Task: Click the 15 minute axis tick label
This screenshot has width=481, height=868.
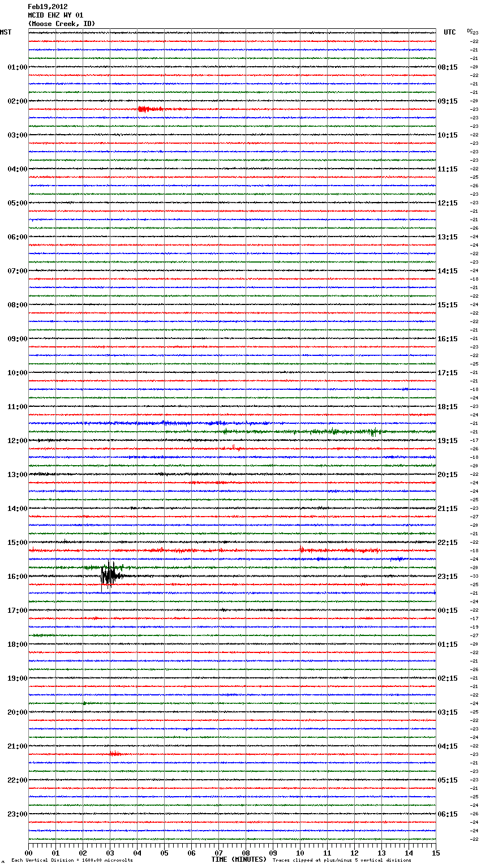Action: [436, 853]
